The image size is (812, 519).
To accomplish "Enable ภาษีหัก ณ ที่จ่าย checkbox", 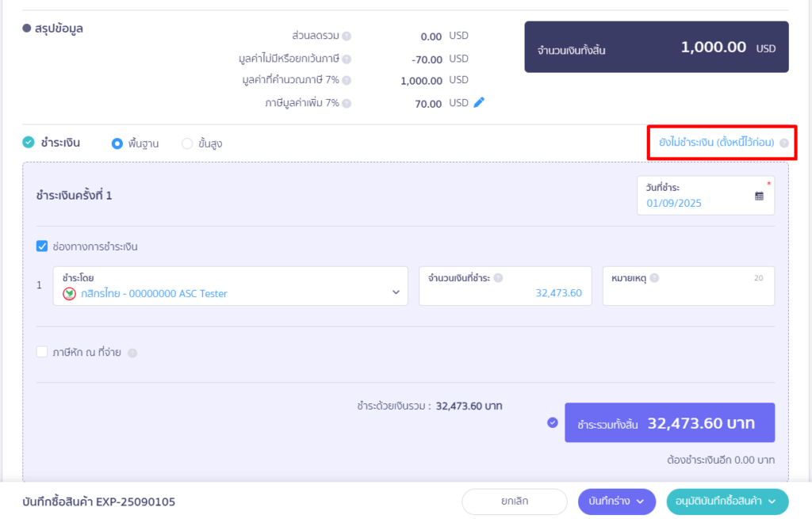I will point(43,353).
